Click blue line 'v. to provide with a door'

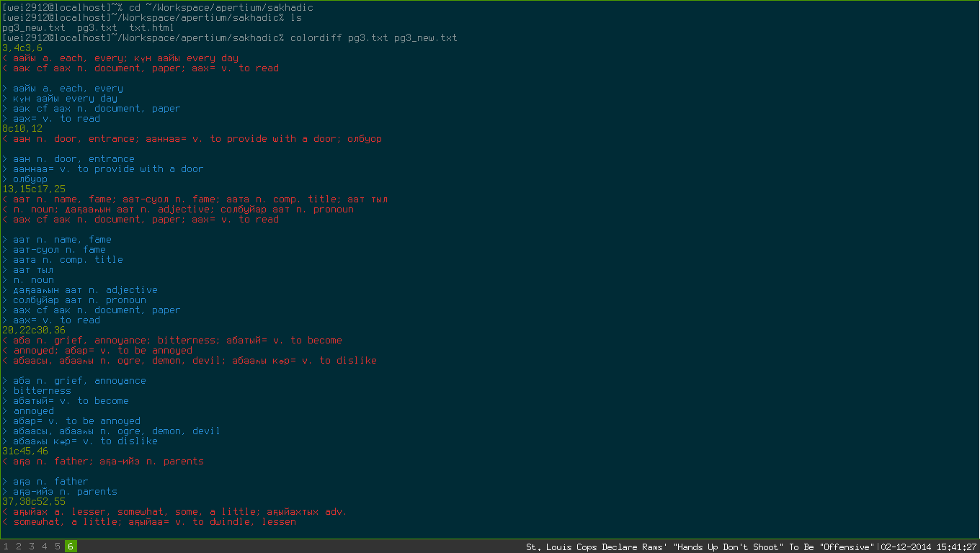pos(103,169)
